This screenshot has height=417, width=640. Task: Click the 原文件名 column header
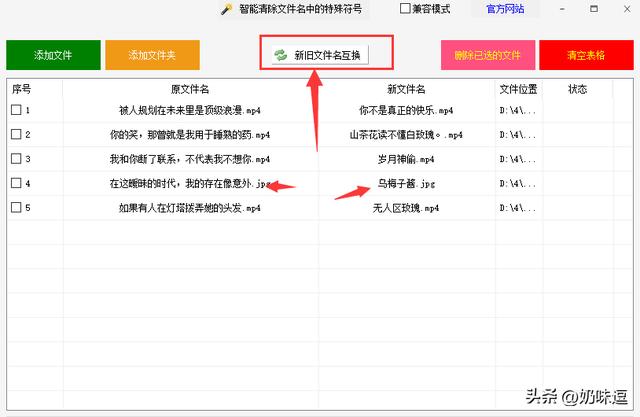click(190, 89)
